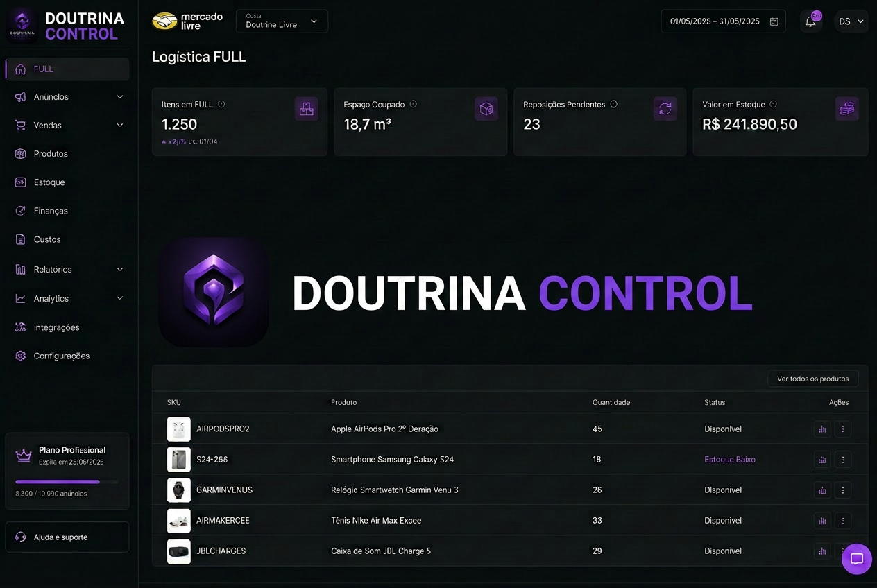Click the Mercado Livre logo
877x588 pixels.
[x=187, y=21]
